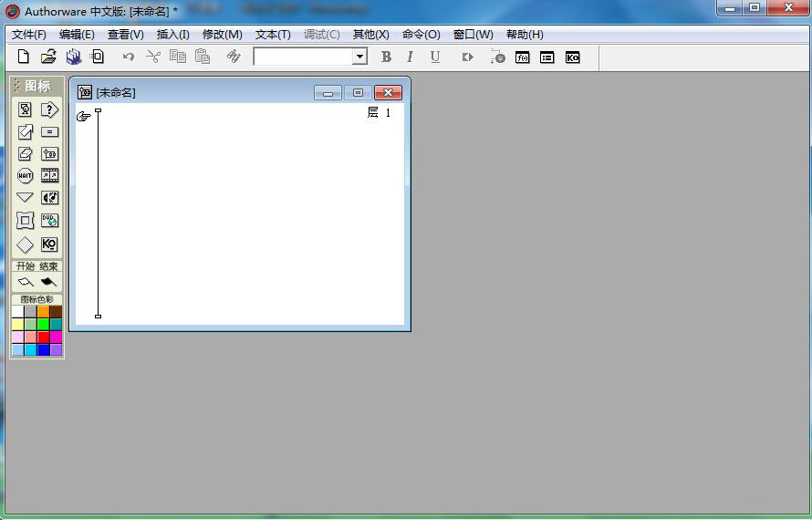The height and width of the screenshot is (520, 812).
Task: Open the Functions window from toolbar
Action: coord(523,57)
